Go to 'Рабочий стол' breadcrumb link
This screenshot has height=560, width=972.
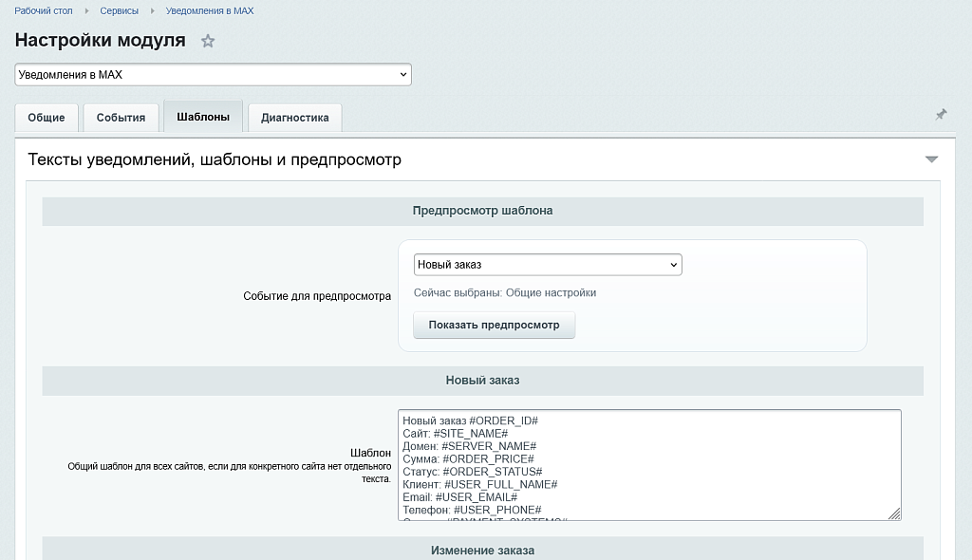click(45, 11)
